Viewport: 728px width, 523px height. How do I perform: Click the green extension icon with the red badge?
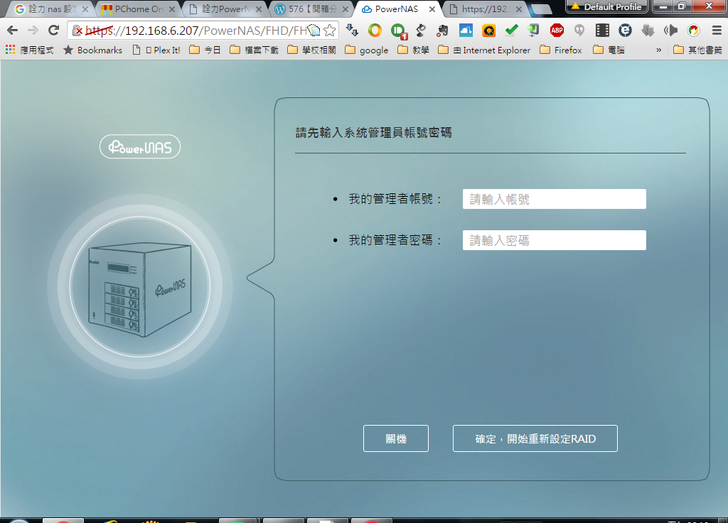(398, 32)
